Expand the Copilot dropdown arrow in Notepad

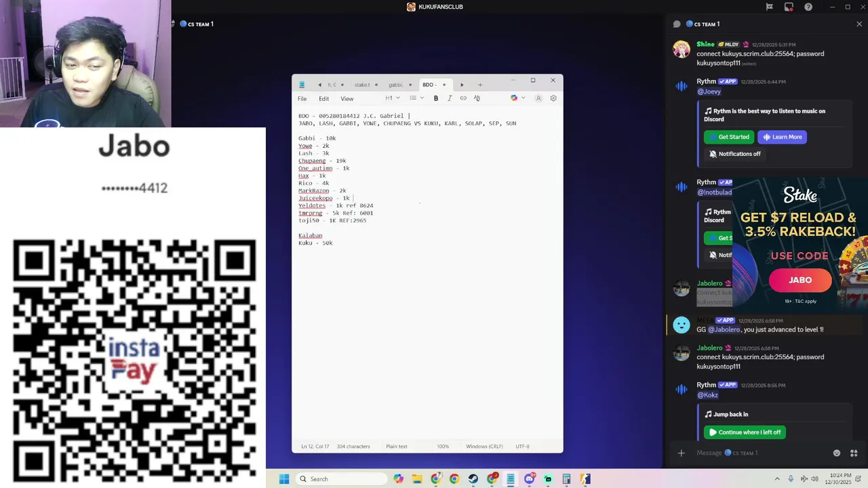[x=523, y=98]
